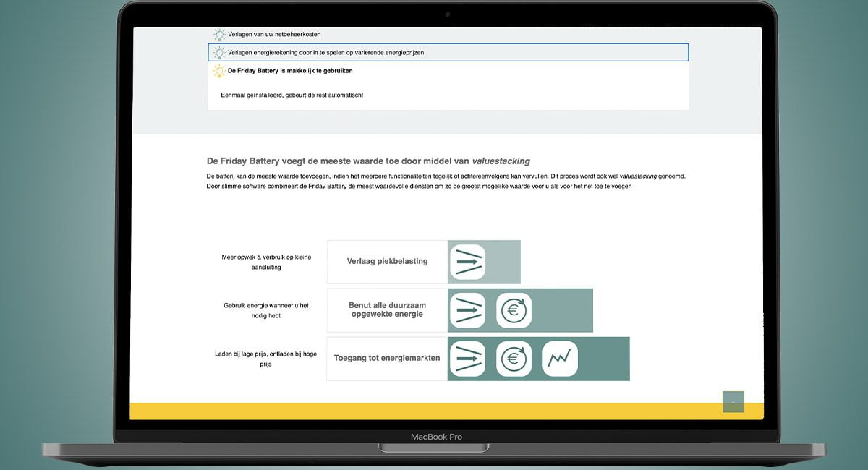Click the arrows icon in the Toegang tot energiemarkten row
Image resolution: width=868 pixels, height=470 pixels.
pos(467,359)
